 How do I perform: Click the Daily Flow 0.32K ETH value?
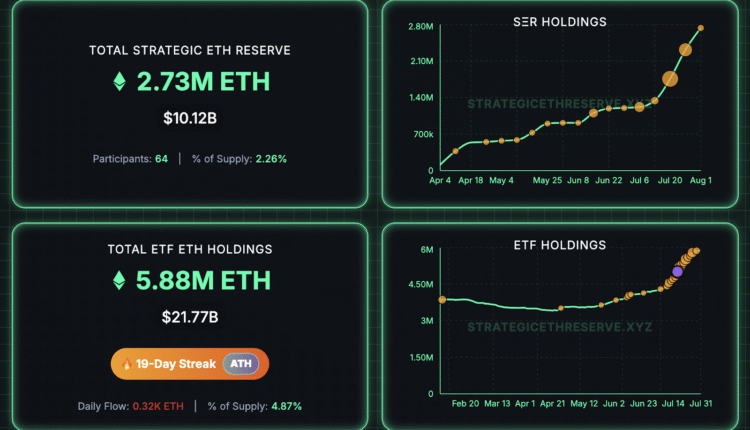tap(161, 406)
